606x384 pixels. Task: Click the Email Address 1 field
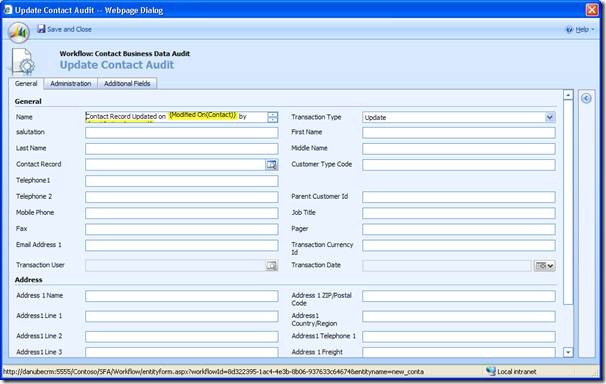pyautogui.click(x=182, y=245)
